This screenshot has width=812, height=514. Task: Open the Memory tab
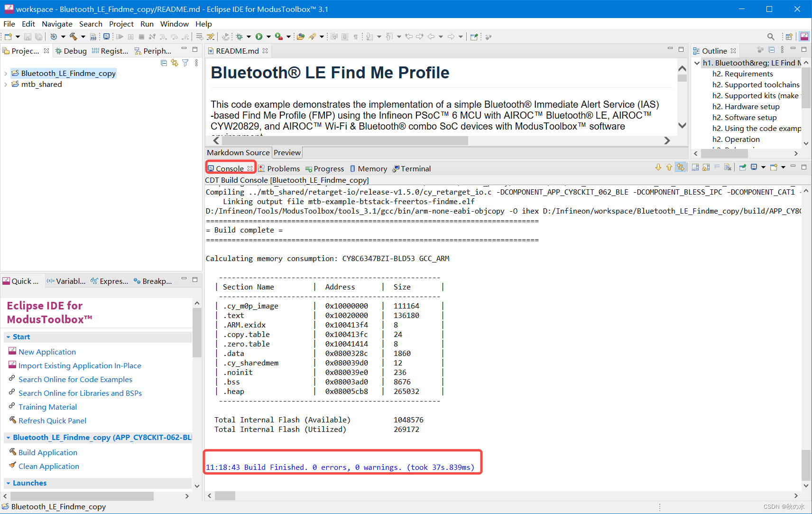click(x=369, y=168)
